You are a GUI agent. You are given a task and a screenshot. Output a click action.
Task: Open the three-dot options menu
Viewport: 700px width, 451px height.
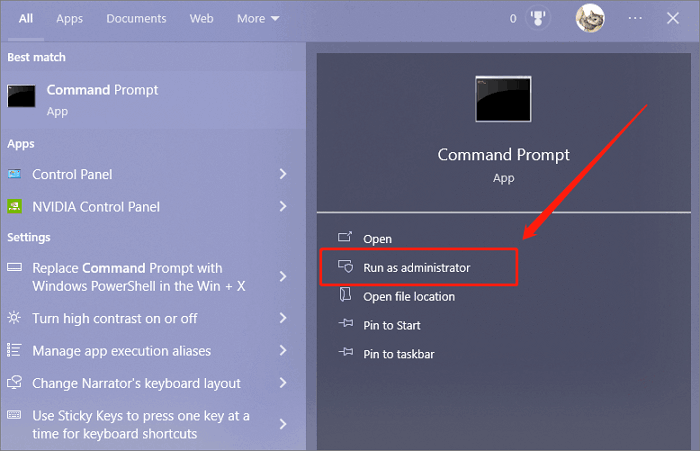(x=635, y=18)
